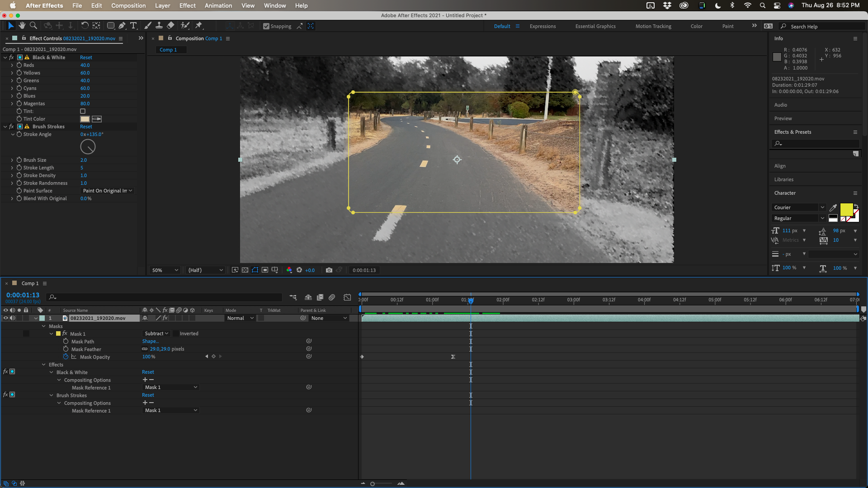Open the Mask 1 mode dropdown
Viewport: 868px width, 488px height.
coord(156,333)
